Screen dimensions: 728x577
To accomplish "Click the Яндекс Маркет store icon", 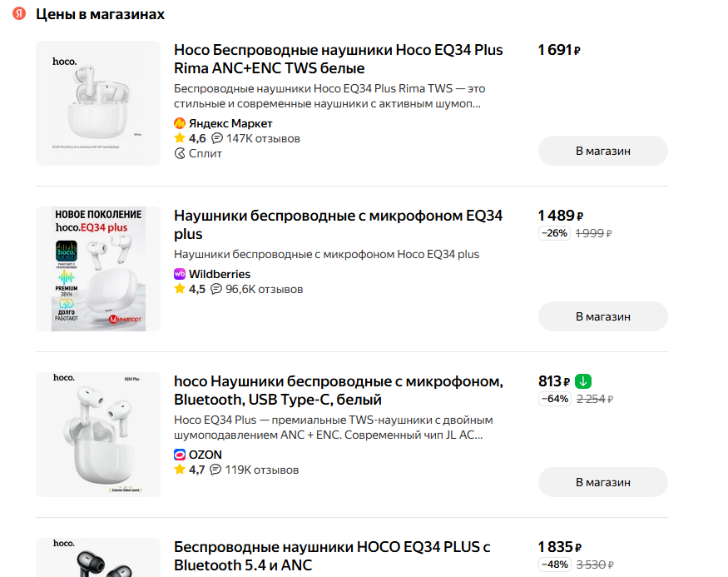I will (x=180, y=123).
